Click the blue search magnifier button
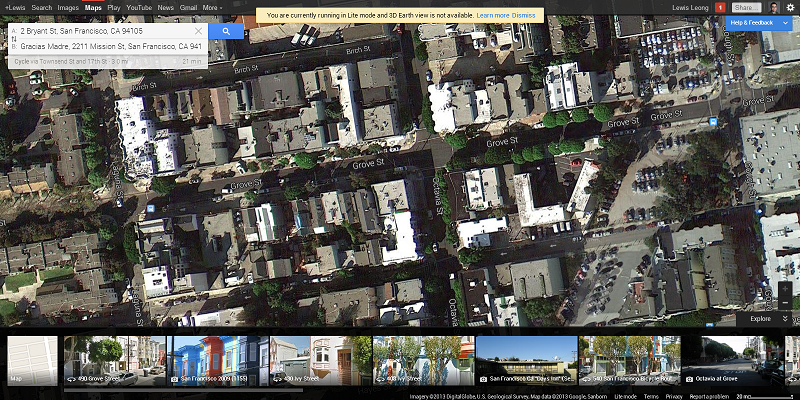Image resolution: width=800 pixels, height=400 pixels. pos(227,31)
